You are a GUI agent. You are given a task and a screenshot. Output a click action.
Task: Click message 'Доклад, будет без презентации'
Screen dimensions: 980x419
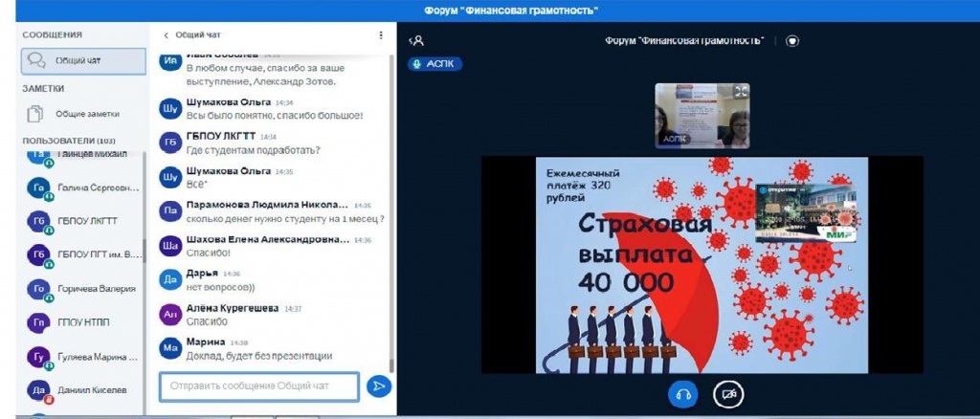click(258, 356)
